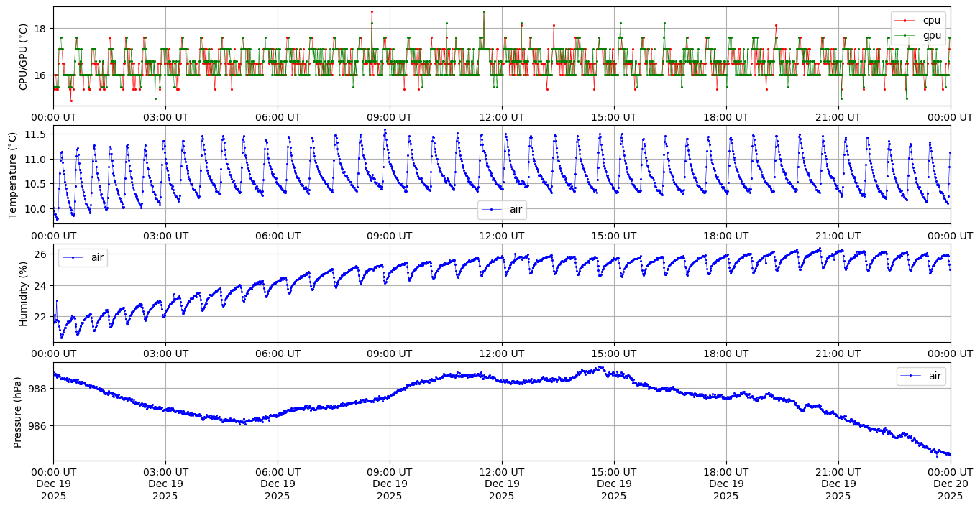The image size is (980, 508).
Task: Click the red cpu line marker in legend
Action: click(906, 20)
